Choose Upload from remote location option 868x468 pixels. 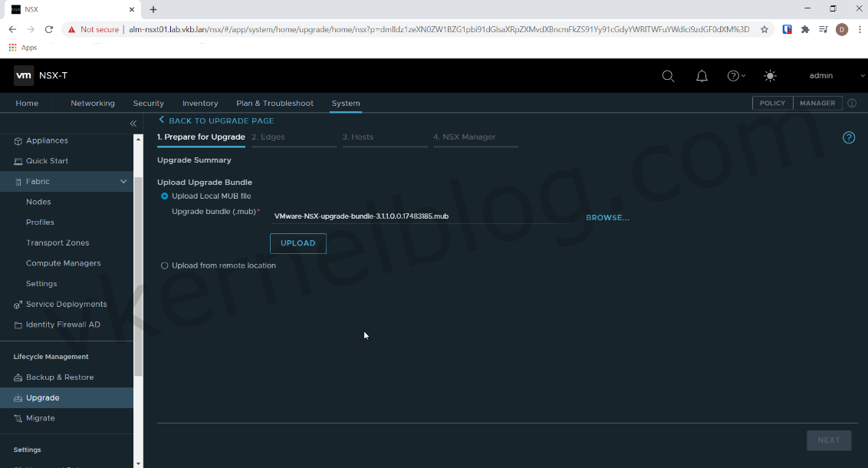pos(164,265)
